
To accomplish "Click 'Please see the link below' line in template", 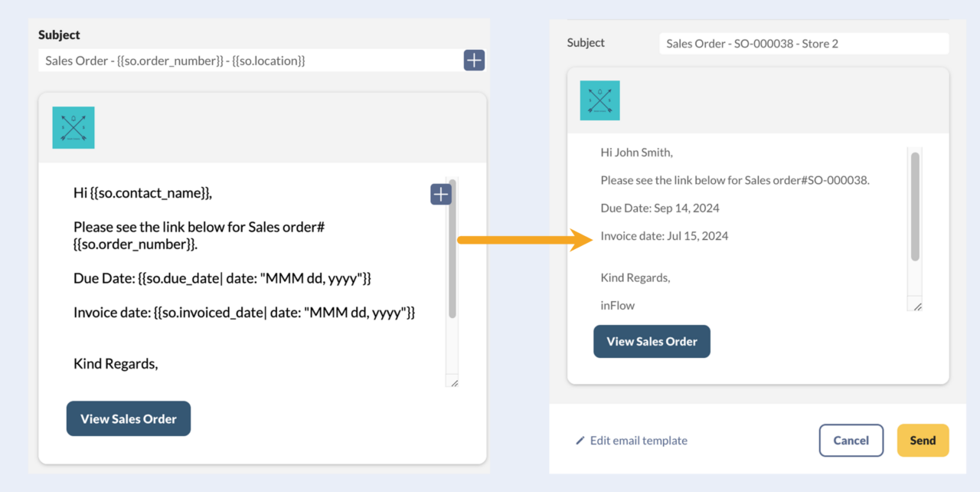I will pos(201,235).
